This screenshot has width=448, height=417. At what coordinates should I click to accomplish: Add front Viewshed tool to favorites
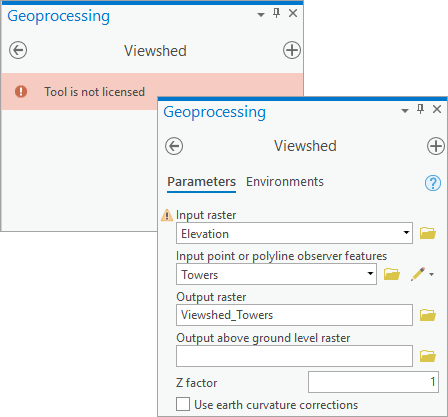(x=436, y=146)
